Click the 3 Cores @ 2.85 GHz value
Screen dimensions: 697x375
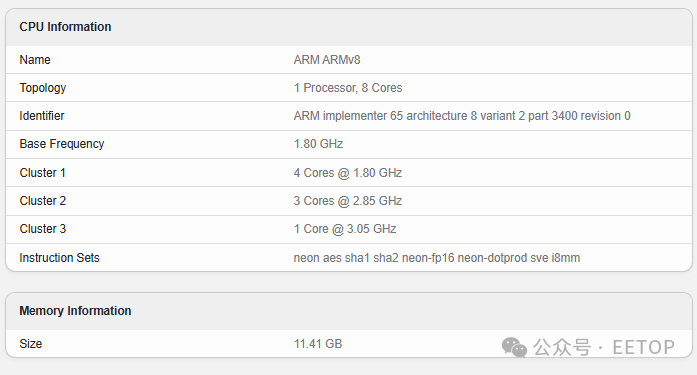348,201
